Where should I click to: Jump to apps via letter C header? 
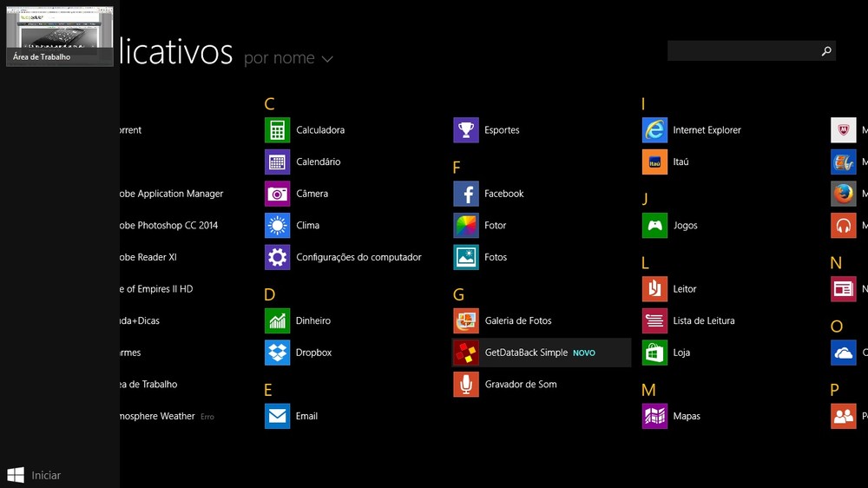click(269, 104)
